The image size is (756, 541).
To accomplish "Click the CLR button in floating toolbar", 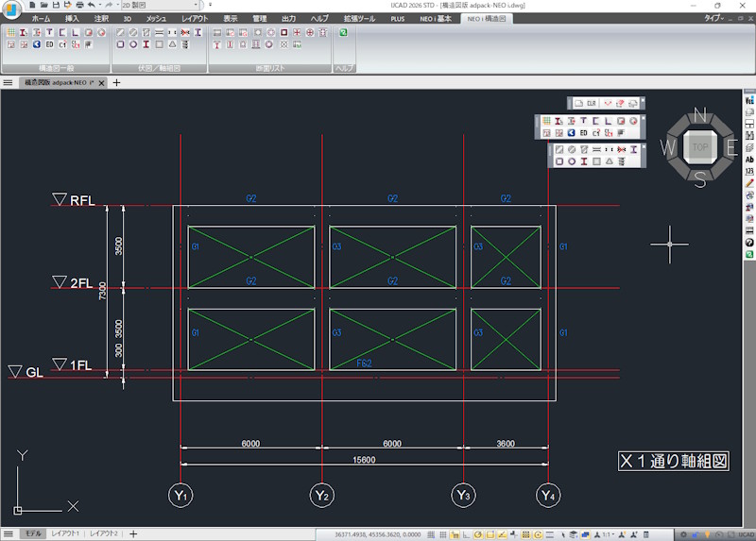I will [x=592, y=103].
